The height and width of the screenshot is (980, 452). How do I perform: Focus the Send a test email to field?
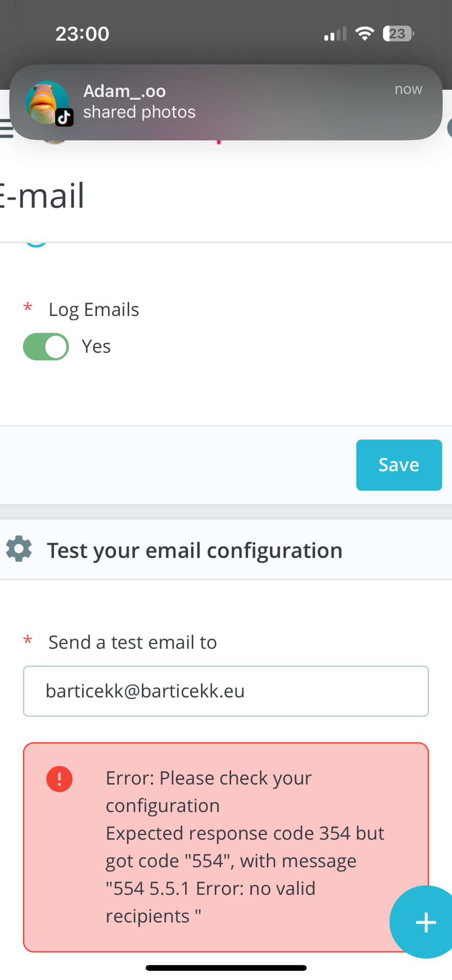pos(226,691)
